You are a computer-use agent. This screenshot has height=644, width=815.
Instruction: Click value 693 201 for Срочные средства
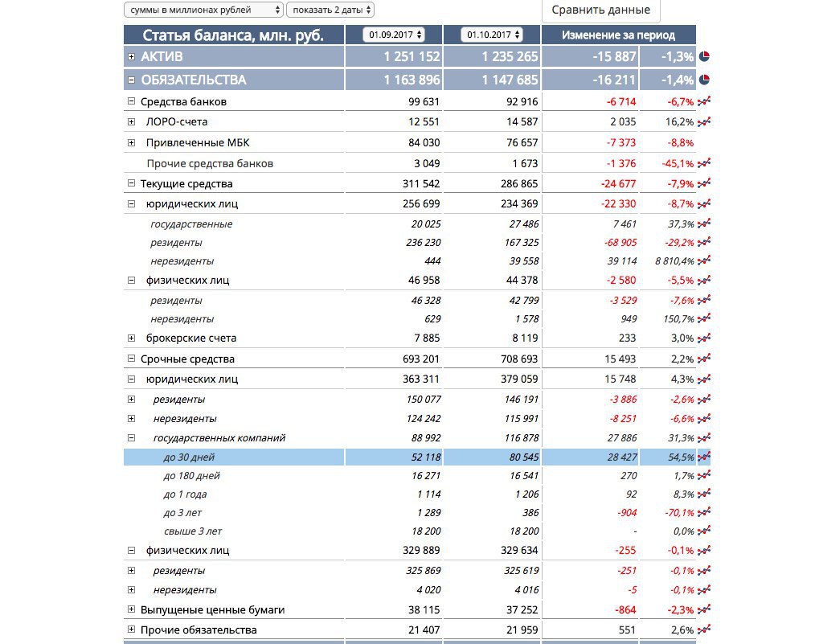[421, 359]
